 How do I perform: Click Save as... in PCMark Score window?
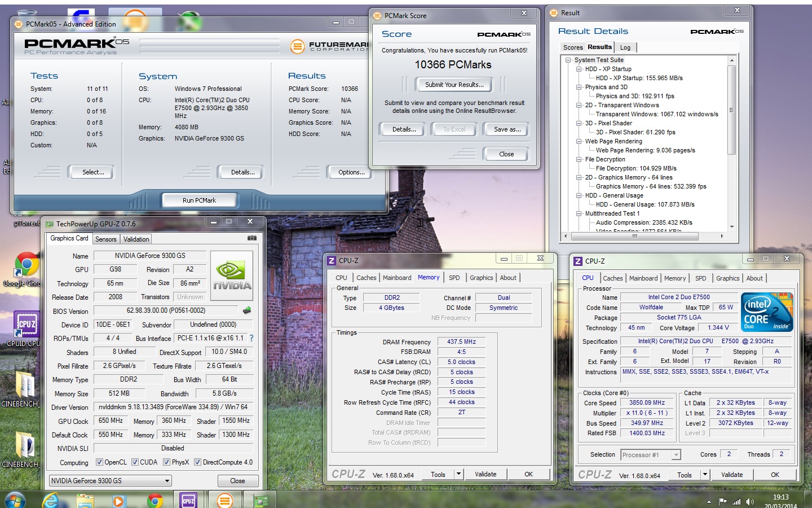pyautogui.click(x=506, y=129)
